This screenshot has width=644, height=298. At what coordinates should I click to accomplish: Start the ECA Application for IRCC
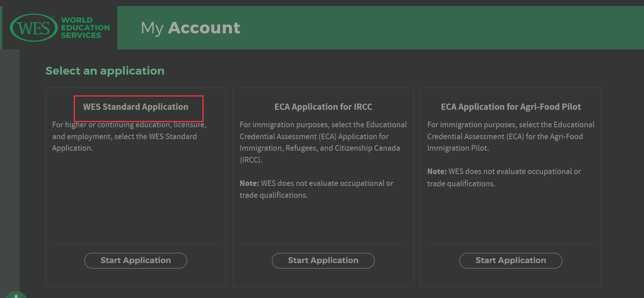[x=323, y=261]
